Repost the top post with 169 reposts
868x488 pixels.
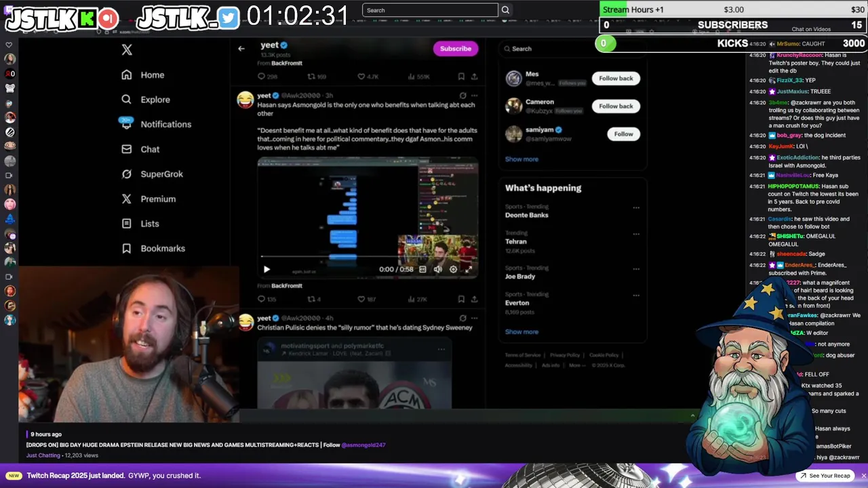coord(317,77)
